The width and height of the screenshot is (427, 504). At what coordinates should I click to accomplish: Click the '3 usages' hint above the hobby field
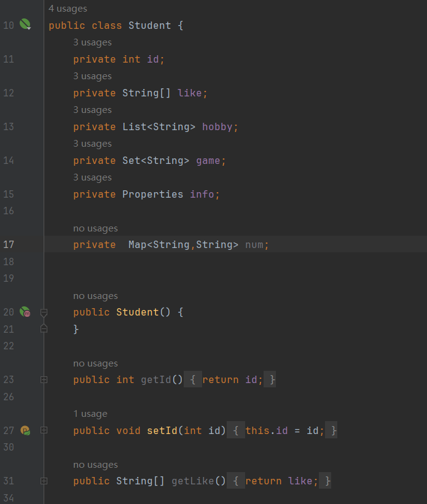pyautogui.click(x=92, y=110)
